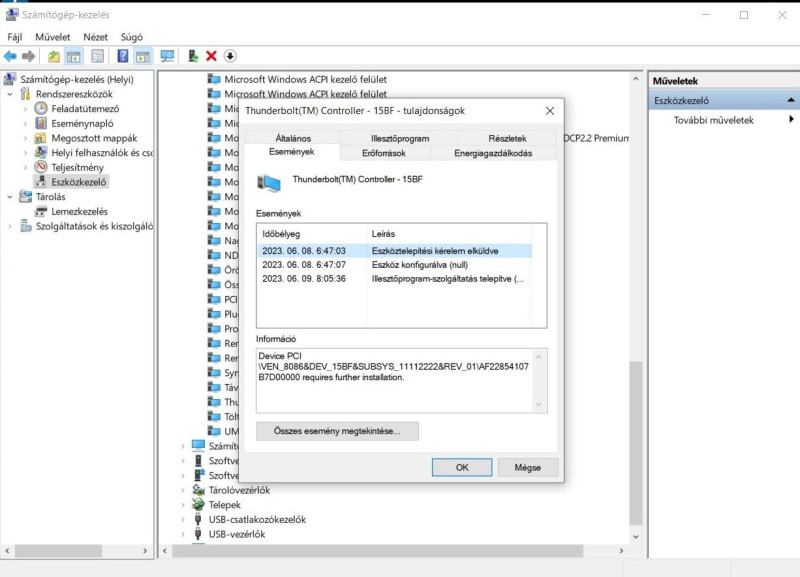Select the 6:47:03 Eszköztelepítési kérelem elküldve event

pyautogui.click(x=394, y=251)
